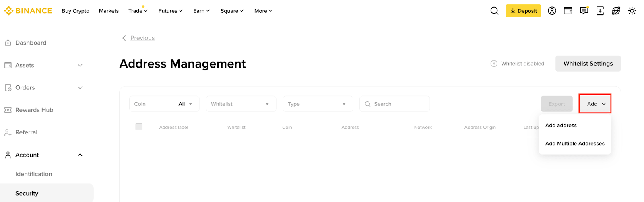Open the chat messages icon
The width and height of the screenshot is (644, 202).
[584, 11]
